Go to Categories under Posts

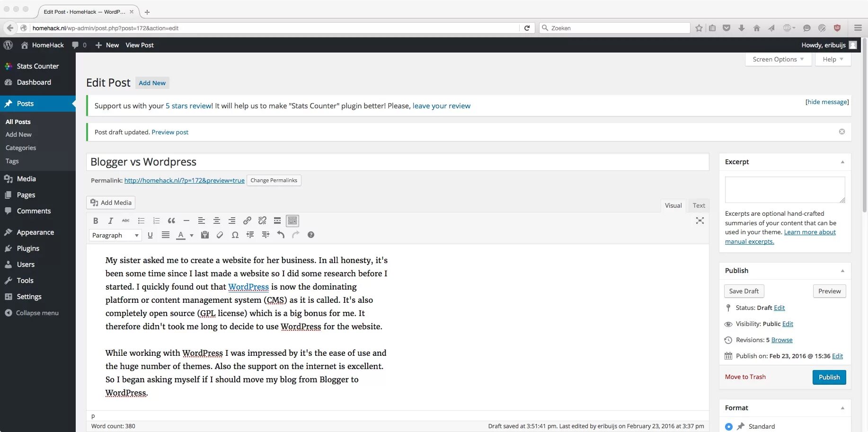click(x=21, y=148)
